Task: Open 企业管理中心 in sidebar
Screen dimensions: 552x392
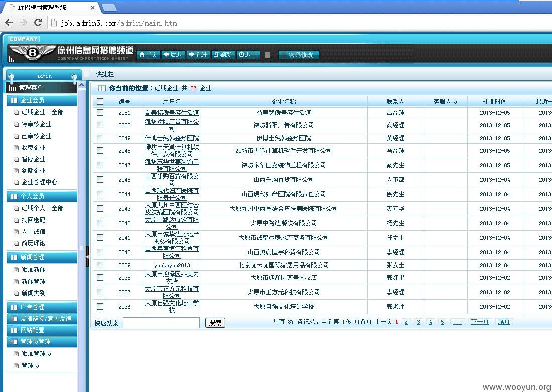Action: coord(39,182)
